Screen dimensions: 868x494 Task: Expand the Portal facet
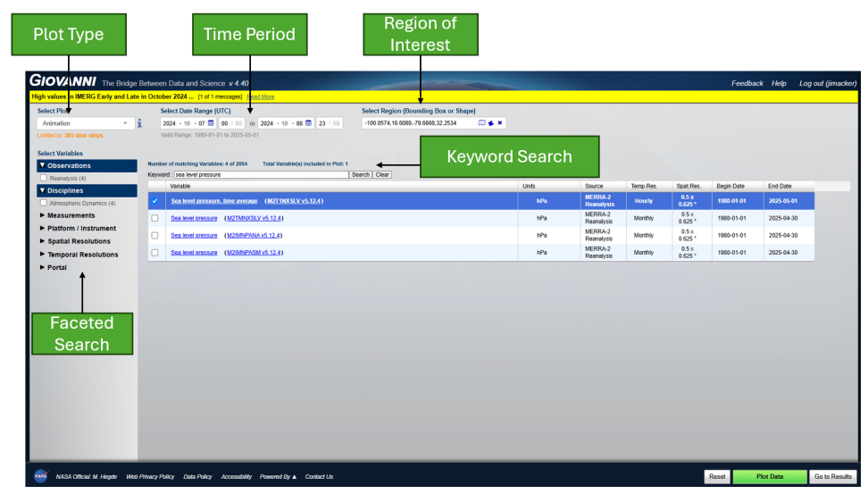(x=54, y=267)
